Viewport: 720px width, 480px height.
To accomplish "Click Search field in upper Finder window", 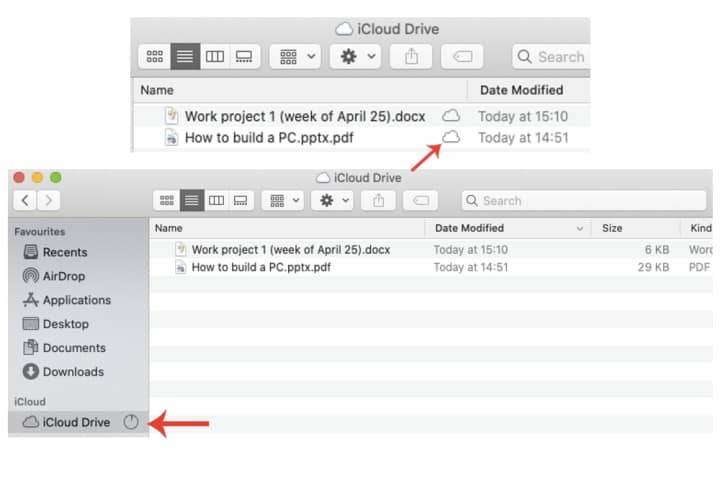I will click(551, 56).
